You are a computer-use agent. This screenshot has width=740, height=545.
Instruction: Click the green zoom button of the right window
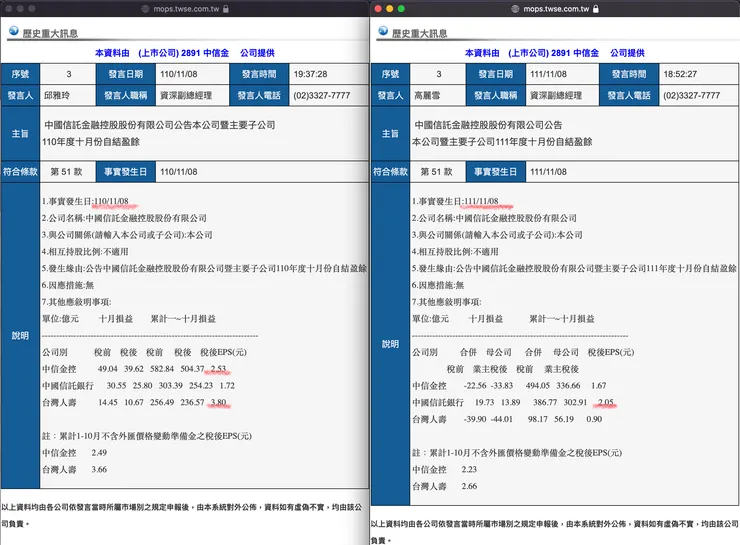[401, 8]
